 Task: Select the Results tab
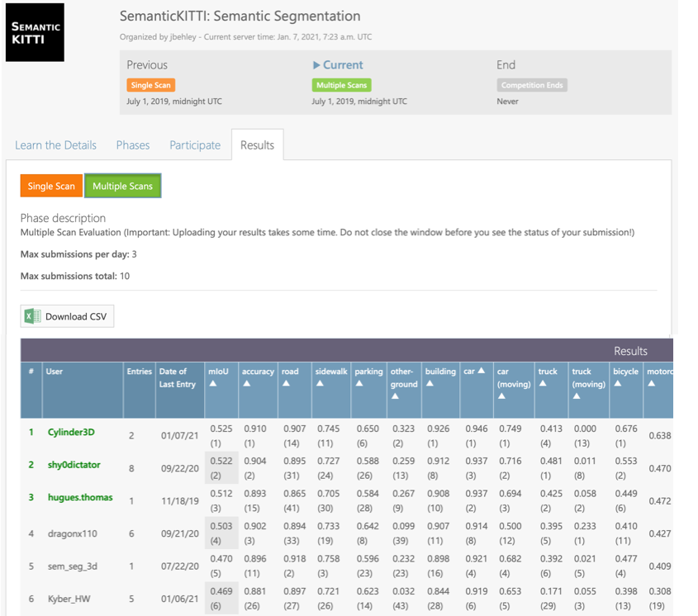[x=257, y=145]
